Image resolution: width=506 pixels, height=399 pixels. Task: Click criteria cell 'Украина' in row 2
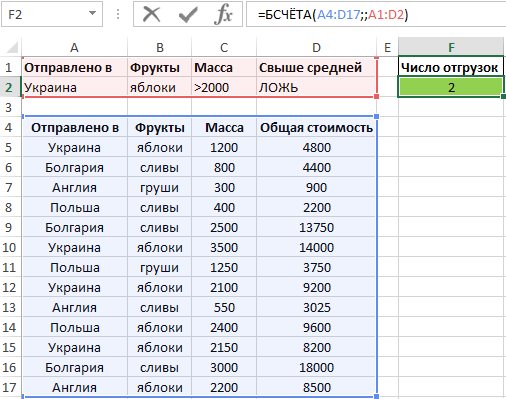point(75,87)
